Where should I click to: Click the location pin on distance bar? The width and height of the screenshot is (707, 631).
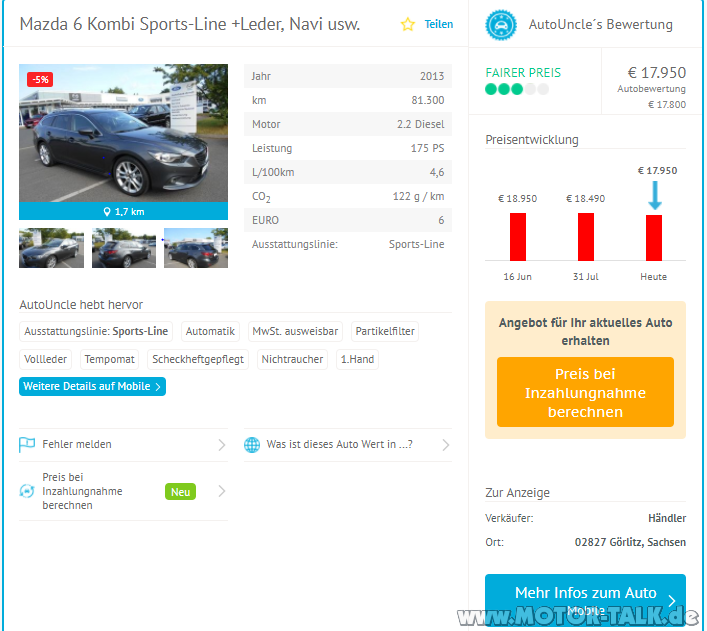108,211
